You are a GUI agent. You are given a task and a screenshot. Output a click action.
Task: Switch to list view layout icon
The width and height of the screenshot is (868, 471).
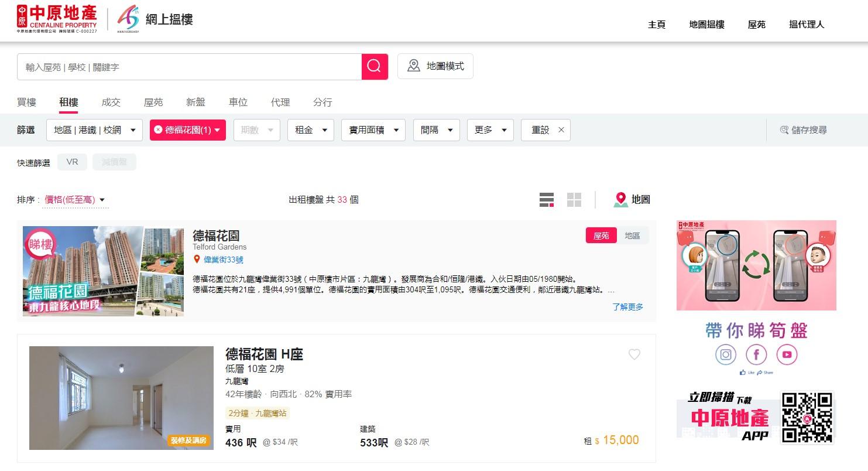(546, 200)
